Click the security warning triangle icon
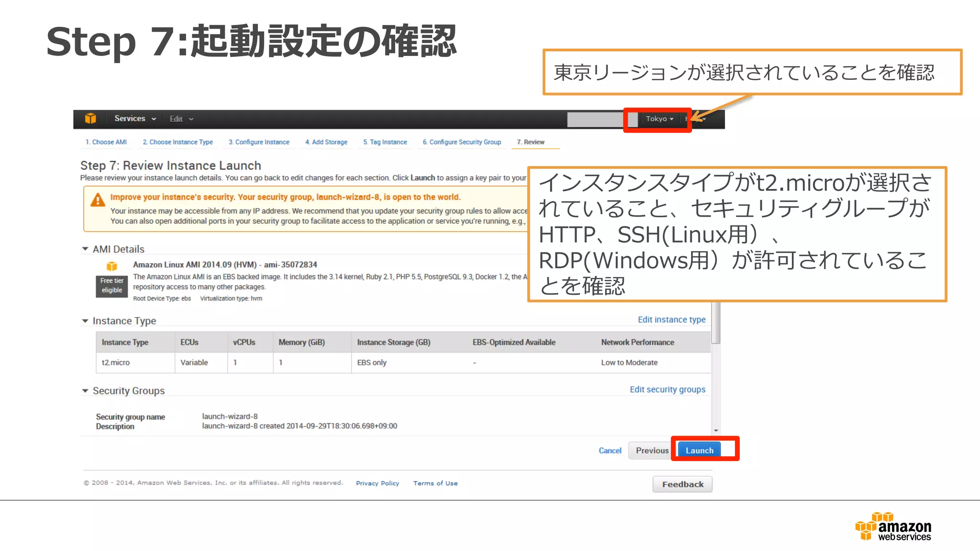Screen dimensions: 980x551 [98, 200]
